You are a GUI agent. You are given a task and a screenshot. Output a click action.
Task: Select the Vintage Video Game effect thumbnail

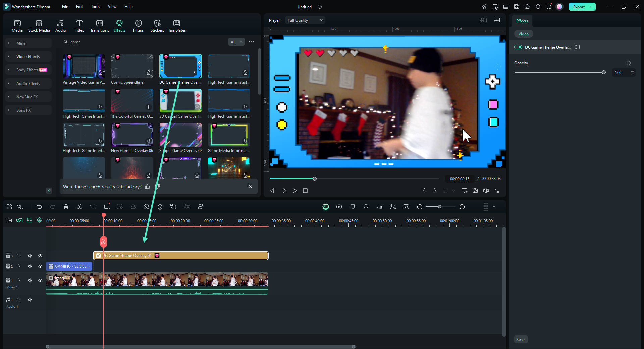(x=84, y=66)
